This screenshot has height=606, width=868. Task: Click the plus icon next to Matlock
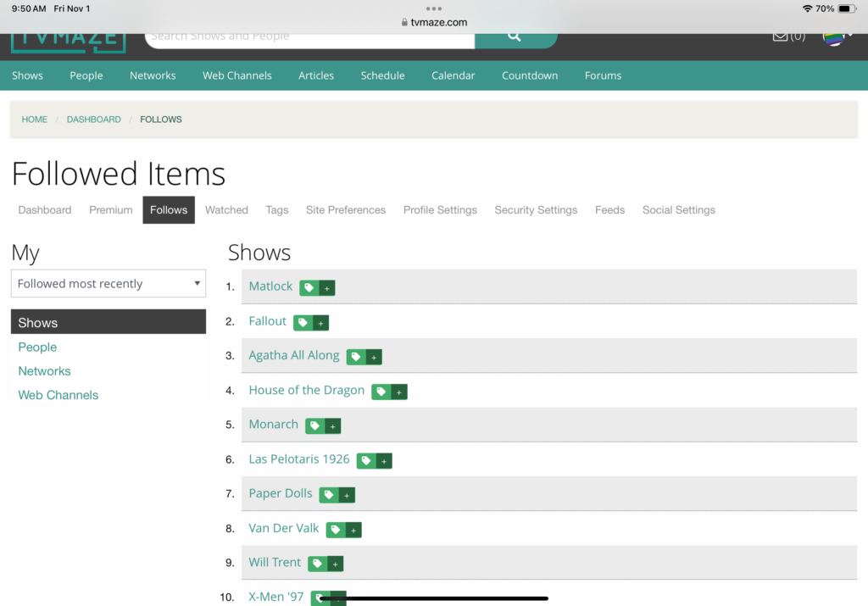click(327, 288)
